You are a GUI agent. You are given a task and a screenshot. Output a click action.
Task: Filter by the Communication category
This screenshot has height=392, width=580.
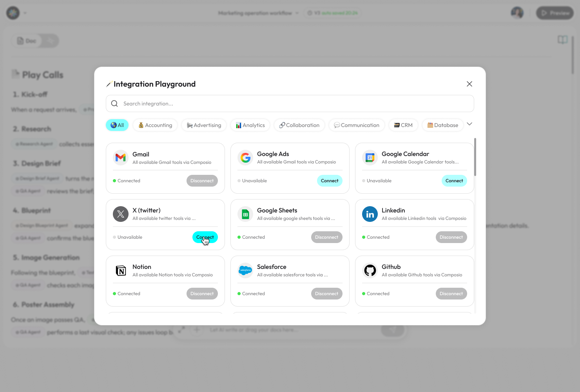tap(357, 125)
